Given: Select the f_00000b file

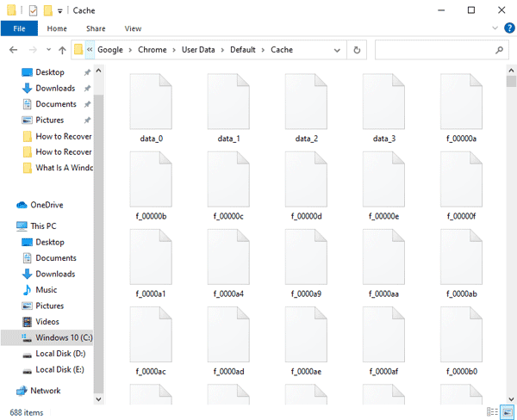Looking at the screenshot, I should pyautogui.click(x=151, y=186).
